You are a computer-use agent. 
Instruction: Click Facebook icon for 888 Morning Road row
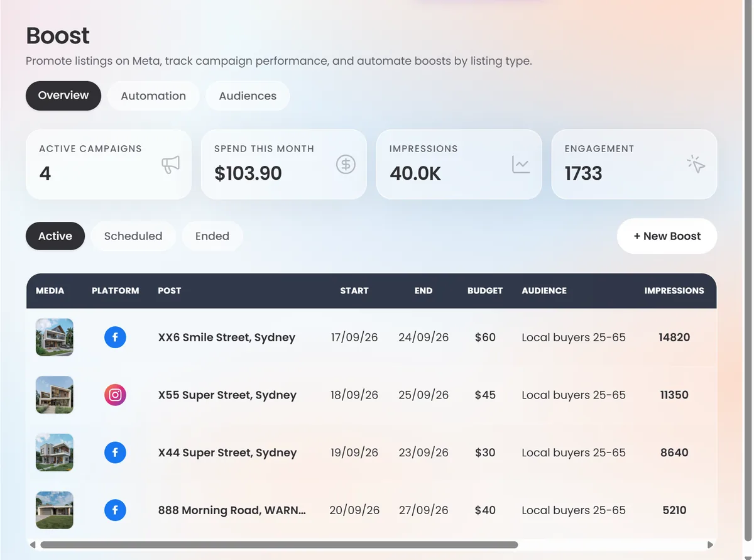click(115, 510)
